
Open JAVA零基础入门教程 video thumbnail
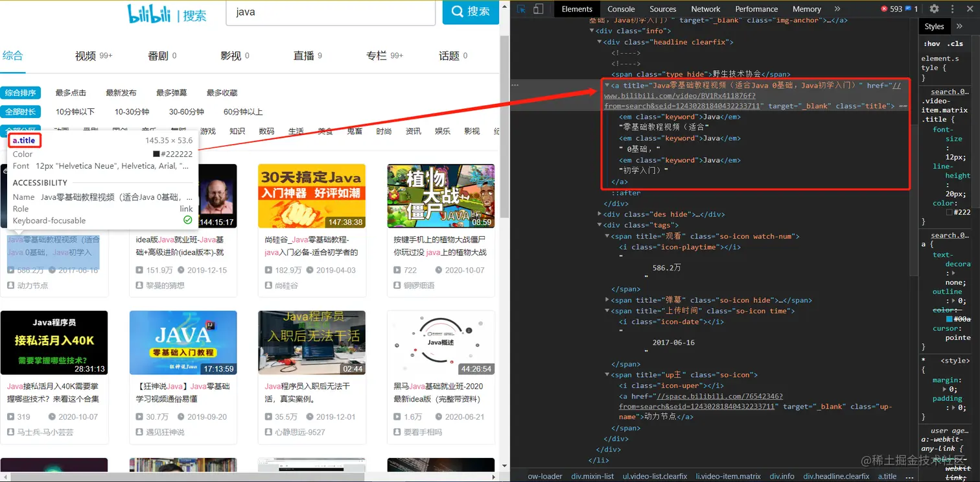(183, 343)
